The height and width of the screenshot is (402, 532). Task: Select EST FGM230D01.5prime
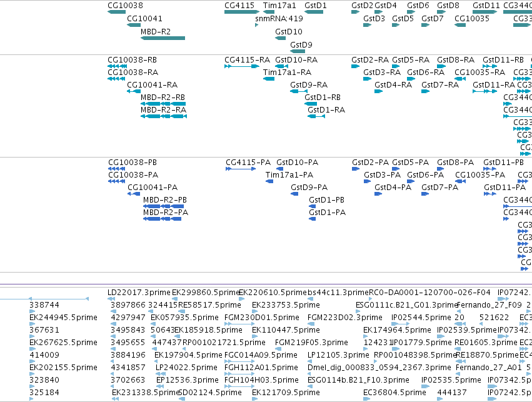coord(239,324)
